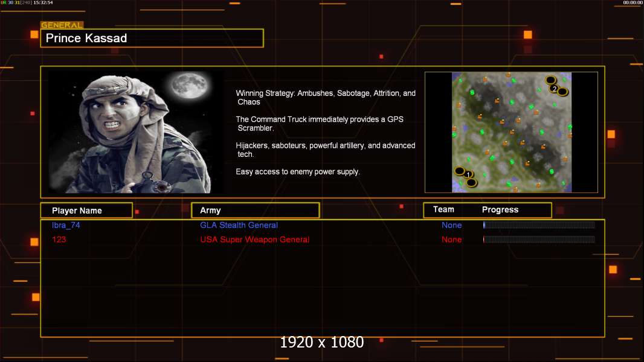Image resolution: width=644 pixels, height=362 pixels.
Task: Select the Prince Kassad portrait image
Action: [136, 132]
